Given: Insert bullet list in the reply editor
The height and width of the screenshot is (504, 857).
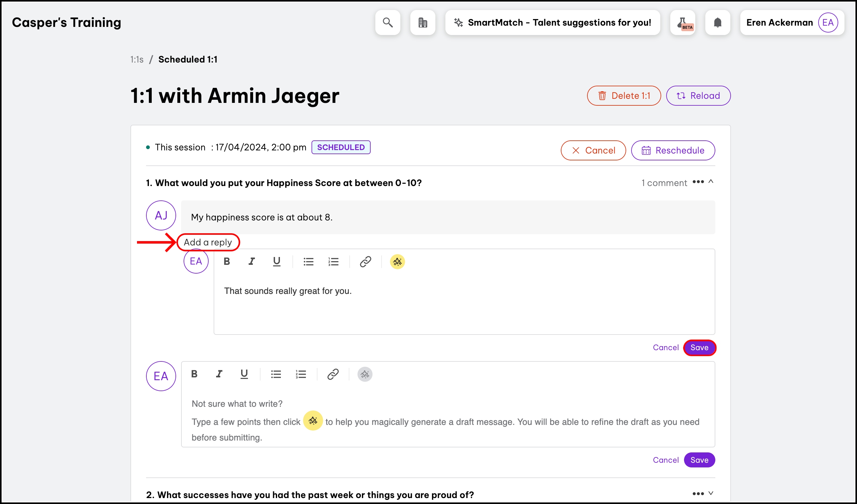Looking at the screenshot, I should pos(308,261).
